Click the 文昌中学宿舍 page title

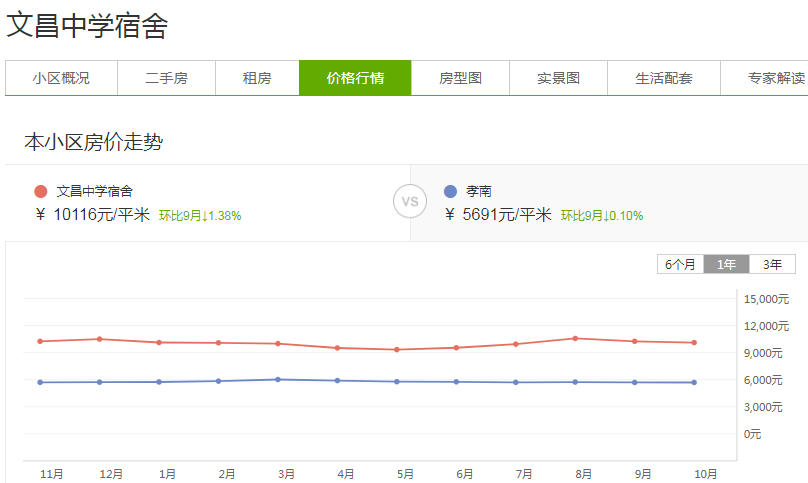coord(87,27)
